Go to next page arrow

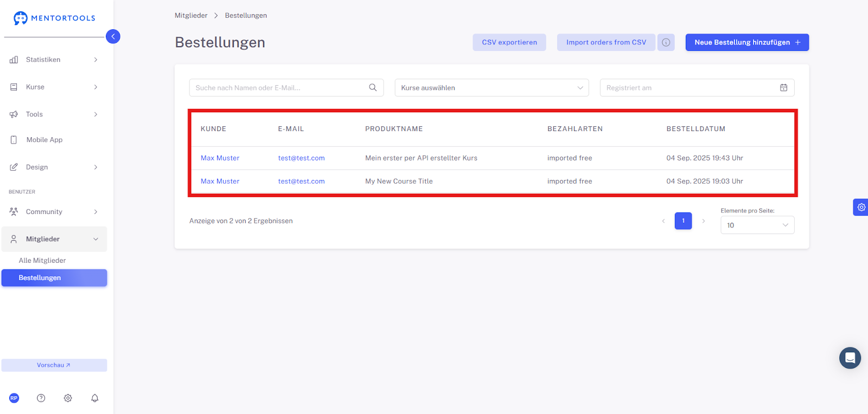[704, 221]
